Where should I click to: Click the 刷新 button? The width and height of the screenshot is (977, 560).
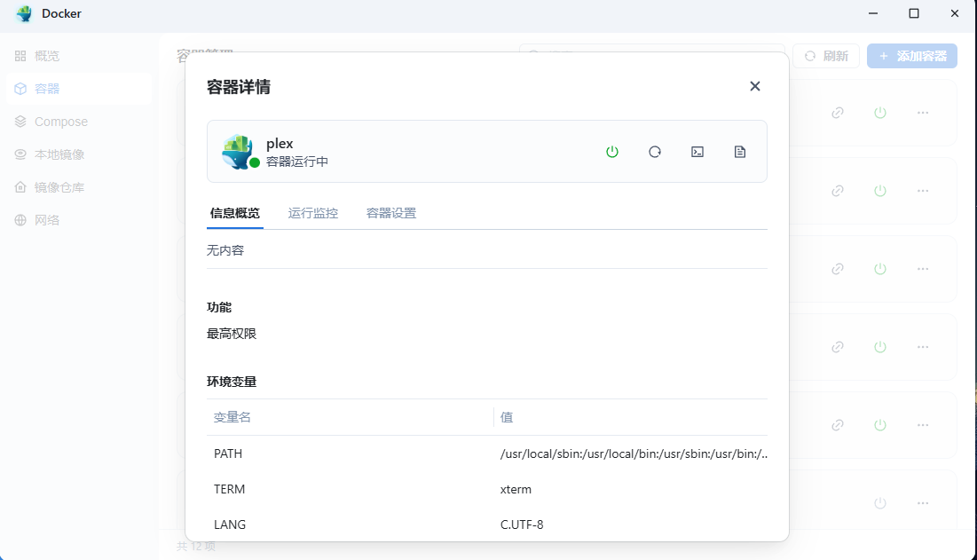826,56
